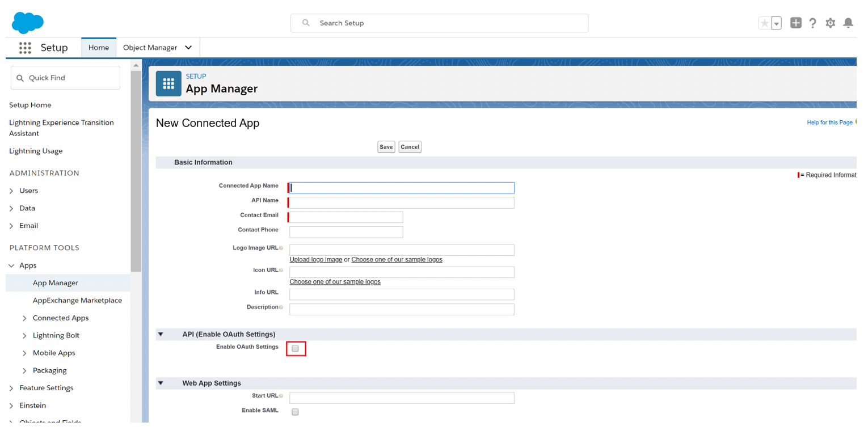Expand the Email tree node
The height and width of the screenshot is (439, 868).
(x=11, y=226)
